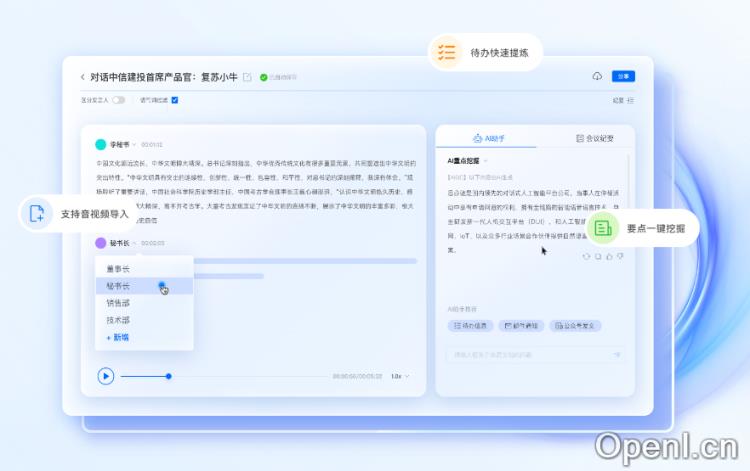Open the summary list icon below share
The width and height of the screenshot is (750, 471).
(630, 100)
